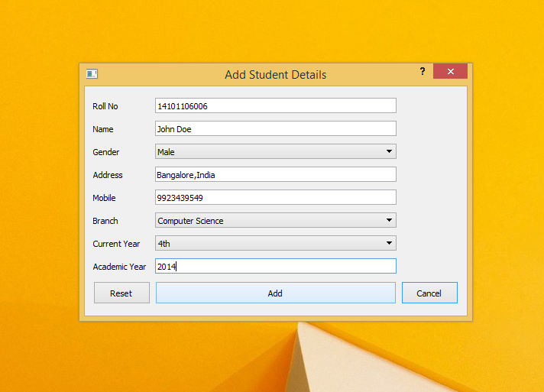Click the Branch label text

pyautogui.click(x=105, y=221)
